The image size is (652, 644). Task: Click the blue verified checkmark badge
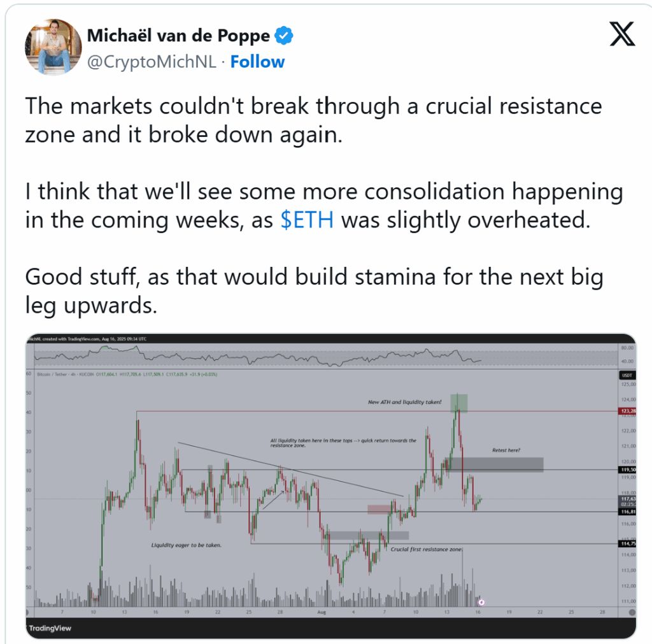click(x=285, y=36)
